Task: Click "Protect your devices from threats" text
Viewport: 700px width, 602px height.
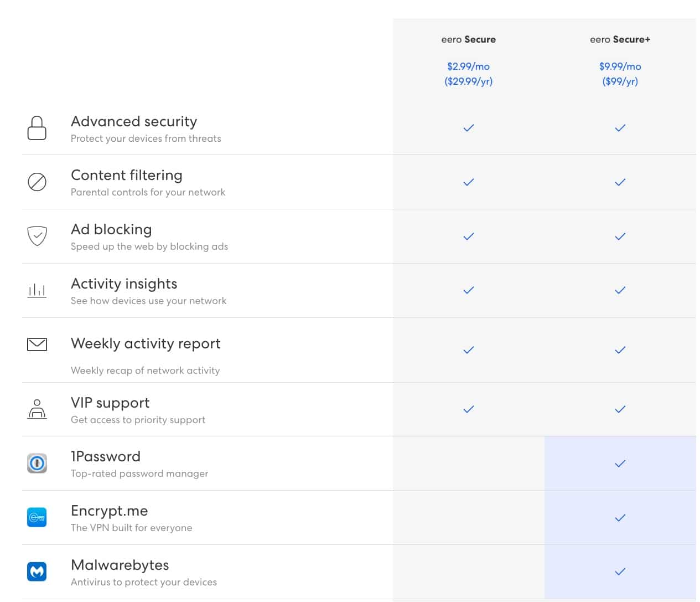Action: (146, 138)
